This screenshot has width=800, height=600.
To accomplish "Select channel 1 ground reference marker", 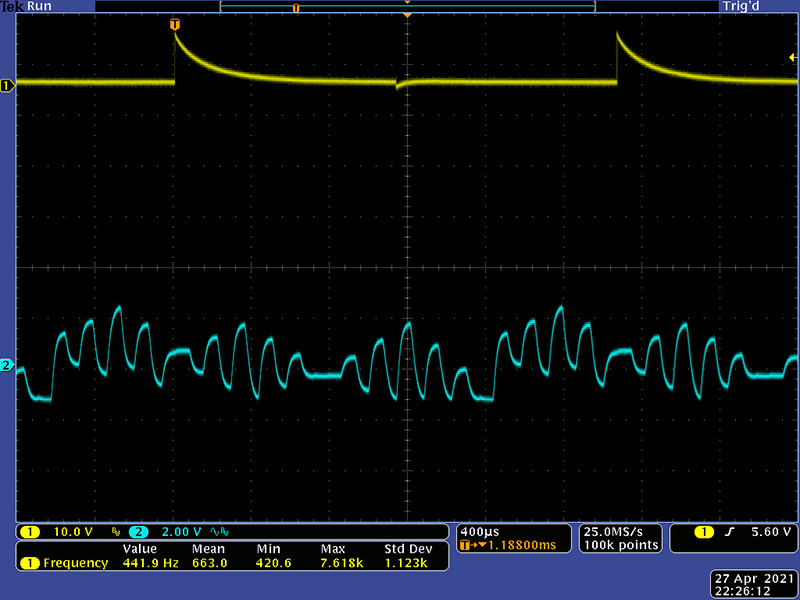I will click(x=8, y=87).
